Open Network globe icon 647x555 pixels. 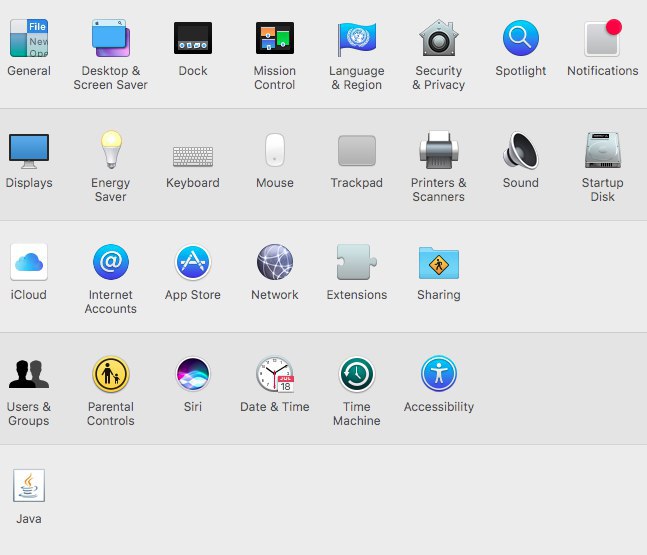(275, 262)
